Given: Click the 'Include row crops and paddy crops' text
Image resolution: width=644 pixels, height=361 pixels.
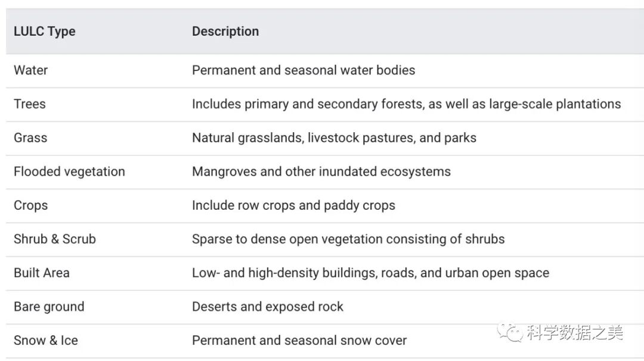Looking at the screenshot, I should (x=293, y=206).
